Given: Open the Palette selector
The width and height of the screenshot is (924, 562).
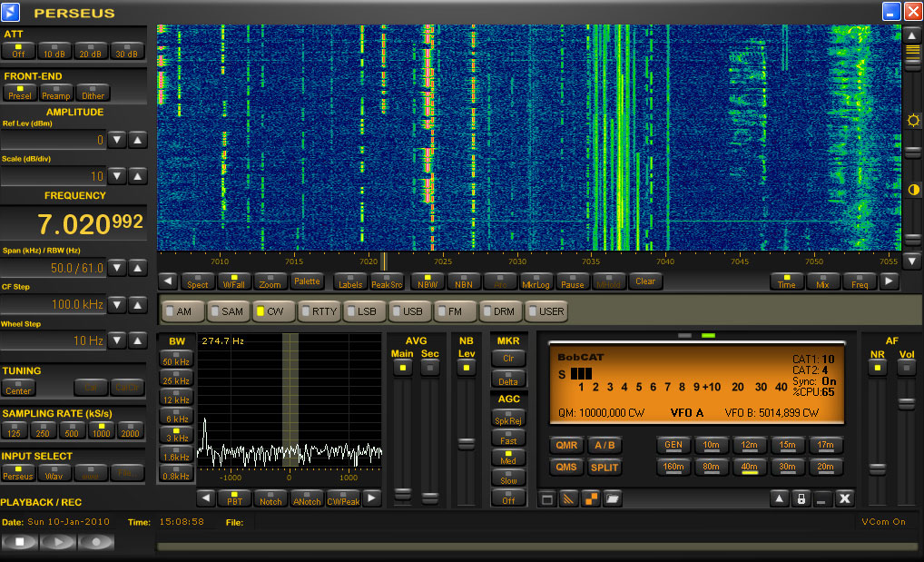Looking at the screenshot, I should 307,281.
